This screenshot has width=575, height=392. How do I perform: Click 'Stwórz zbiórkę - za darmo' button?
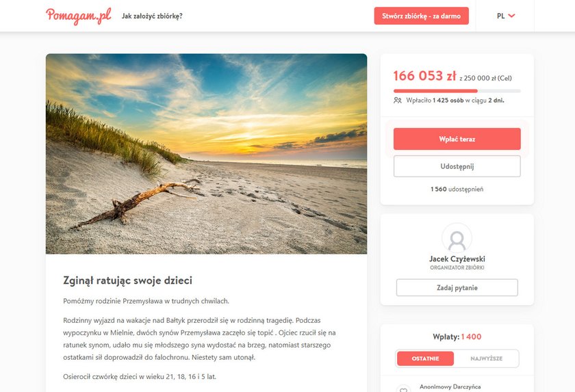click(422, 16)
